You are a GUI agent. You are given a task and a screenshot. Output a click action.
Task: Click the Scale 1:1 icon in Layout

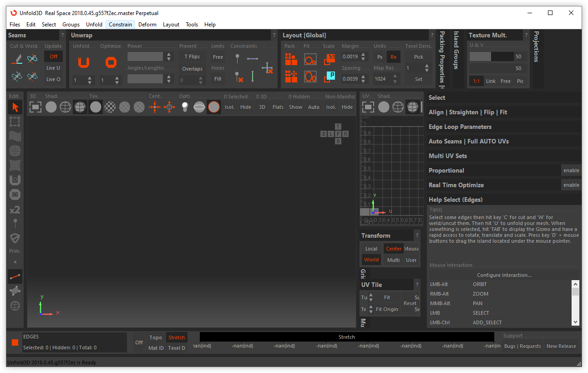coord(329,59)
